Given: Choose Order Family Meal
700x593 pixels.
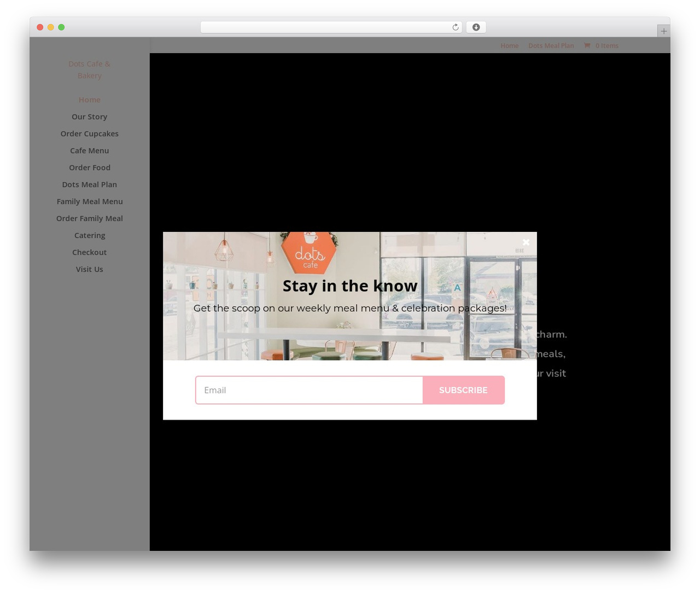Looking at the screenshot, I should coord(89,218).
